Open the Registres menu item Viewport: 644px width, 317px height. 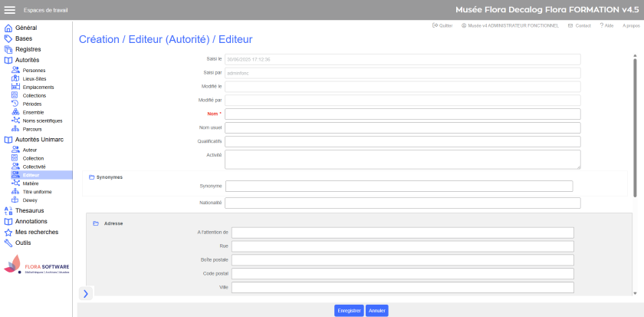28,49
